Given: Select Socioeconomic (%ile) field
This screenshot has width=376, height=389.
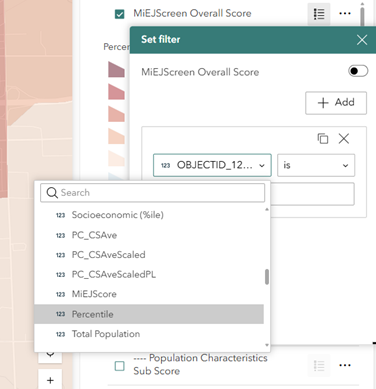Looking at the screenshot, I should pyautogui.click(x=149, y=215).
